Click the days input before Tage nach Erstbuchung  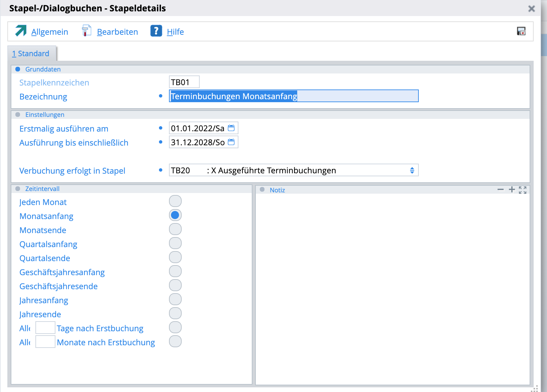[45, 328]
